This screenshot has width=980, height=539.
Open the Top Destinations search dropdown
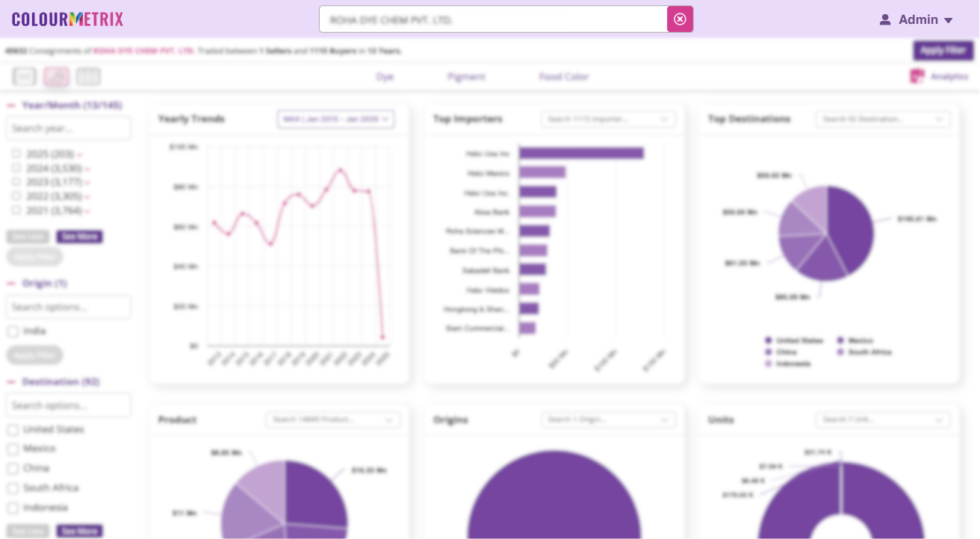(x=883, y=119)
